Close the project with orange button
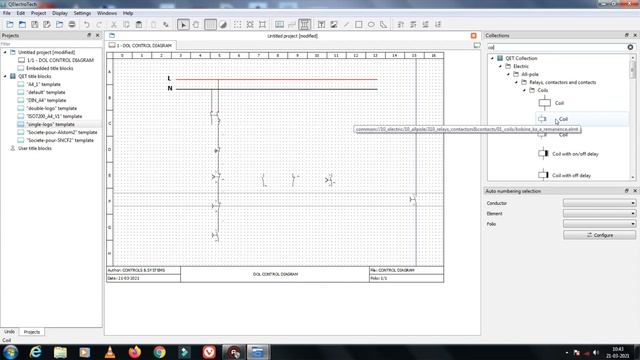 pos(473,36)
